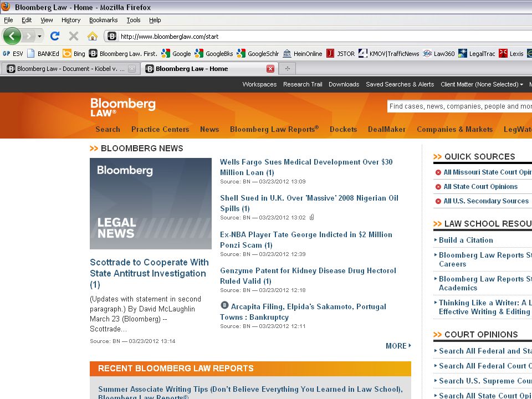532x399 pixels.
Task: Click the Forward navigation arrow
Action: pos(28,36)
